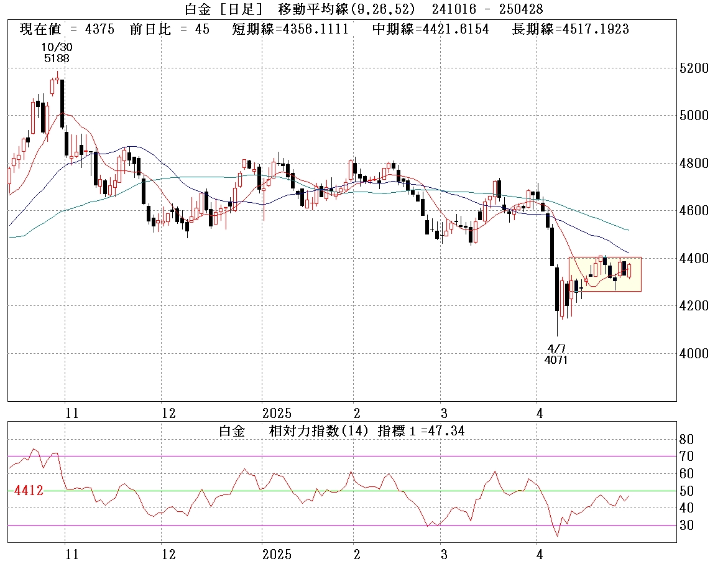
Task: Select the 長期線 4517.1923 label
Action: coord(569,29)
